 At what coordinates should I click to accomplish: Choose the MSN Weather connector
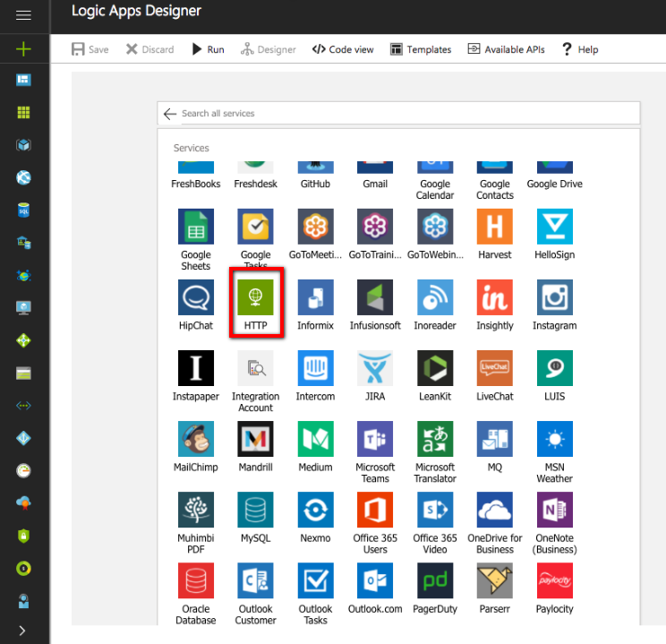[555, 439]
